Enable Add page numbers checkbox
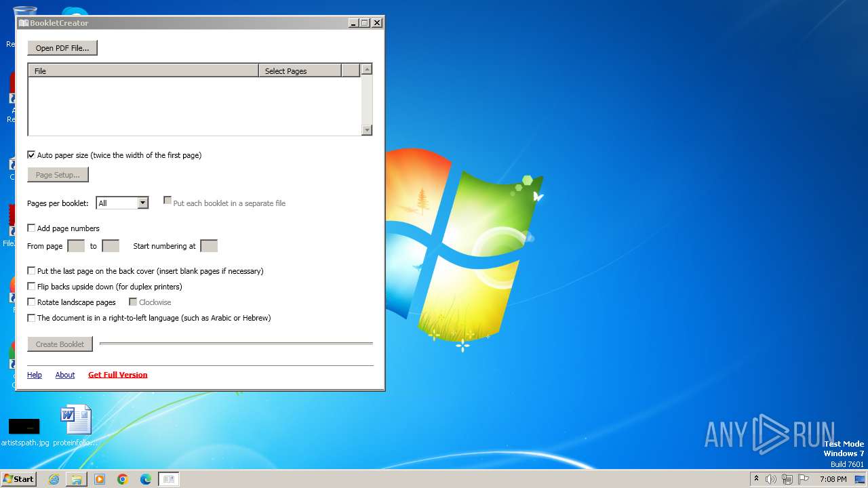 [31, 228]
